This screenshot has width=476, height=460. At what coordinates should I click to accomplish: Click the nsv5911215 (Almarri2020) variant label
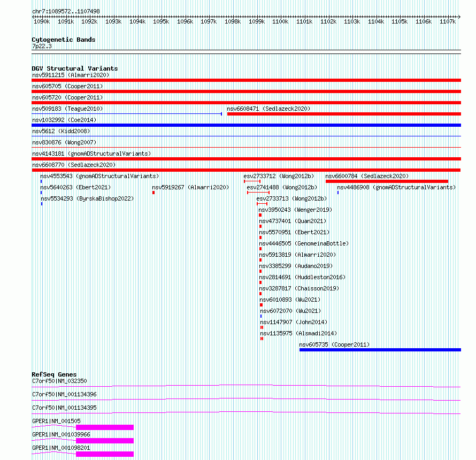[x=71, y=75]
